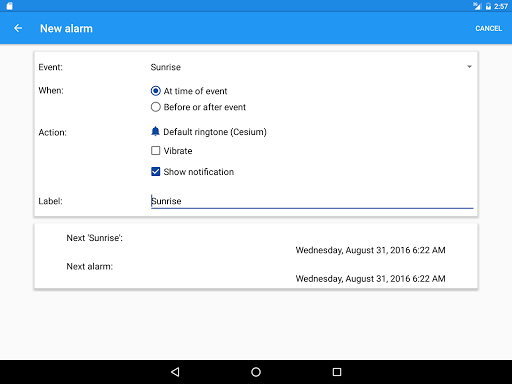Tap the signal strength icon
512x384 pixels.
(477, 6)
